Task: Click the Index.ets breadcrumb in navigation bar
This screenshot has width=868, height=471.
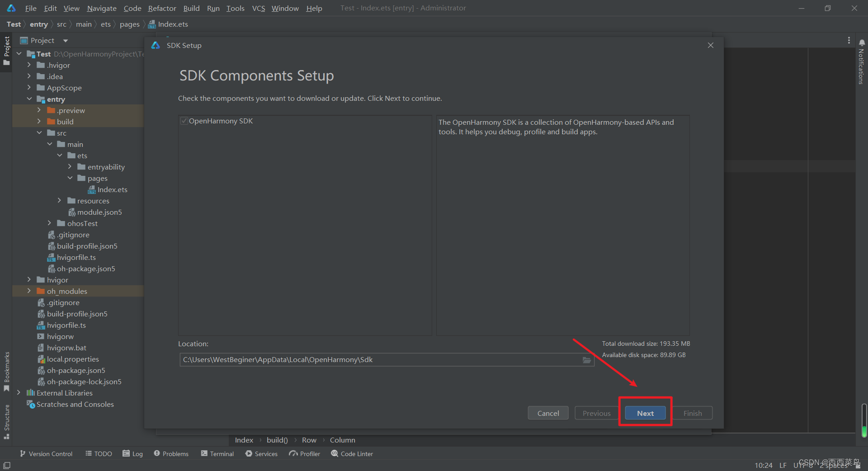Action: click(168, 24)
